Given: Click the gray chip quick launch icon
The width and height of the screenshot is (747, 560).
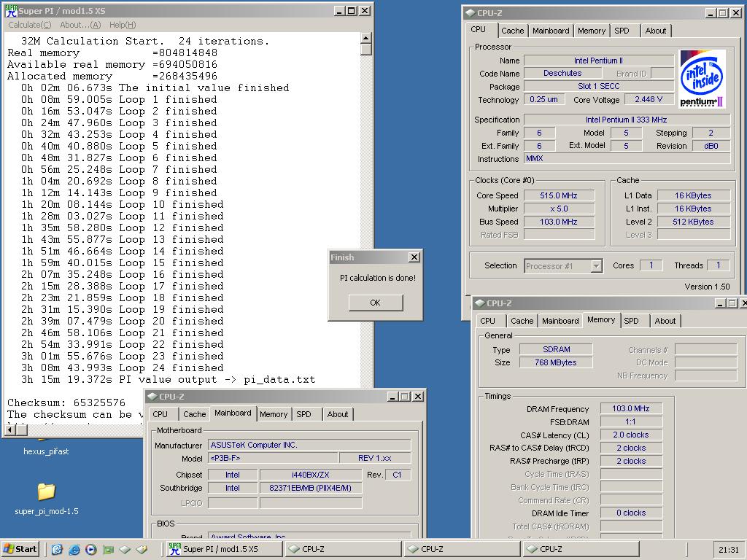Looking at the screenshot, I should [x=125, y=550].
